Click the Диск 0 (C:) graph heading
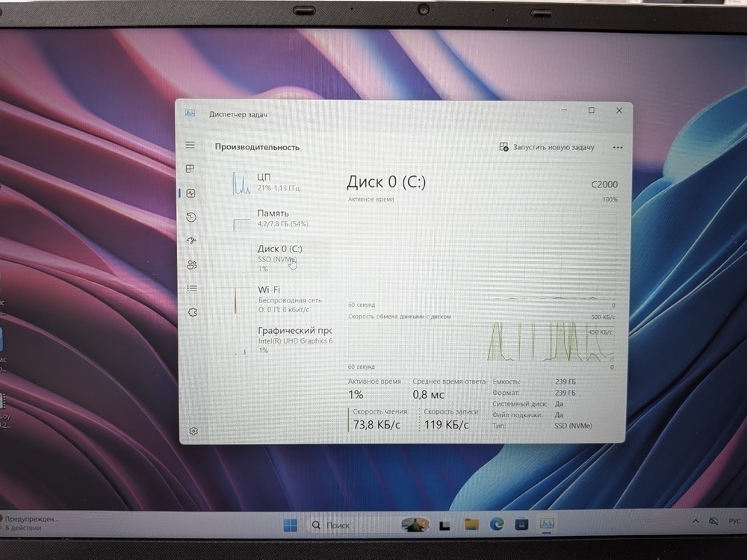 tap(386, 182)
